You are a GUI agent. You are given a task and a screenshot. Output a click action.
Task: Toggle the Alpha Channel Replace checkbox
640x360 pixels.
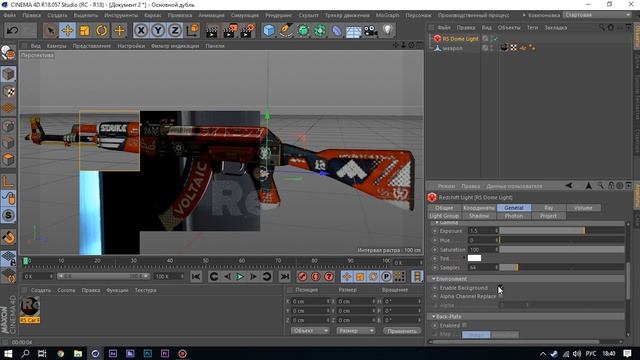500,296
